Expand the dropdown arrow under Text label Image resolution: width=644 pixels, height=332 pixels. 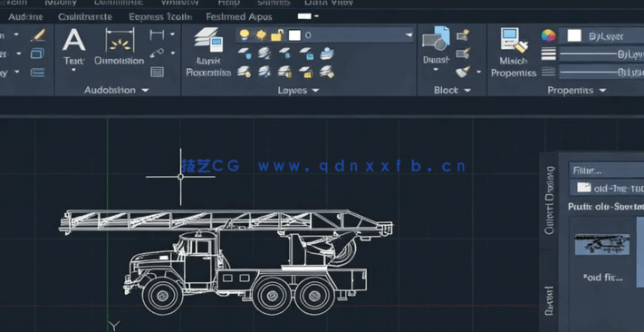74,70
